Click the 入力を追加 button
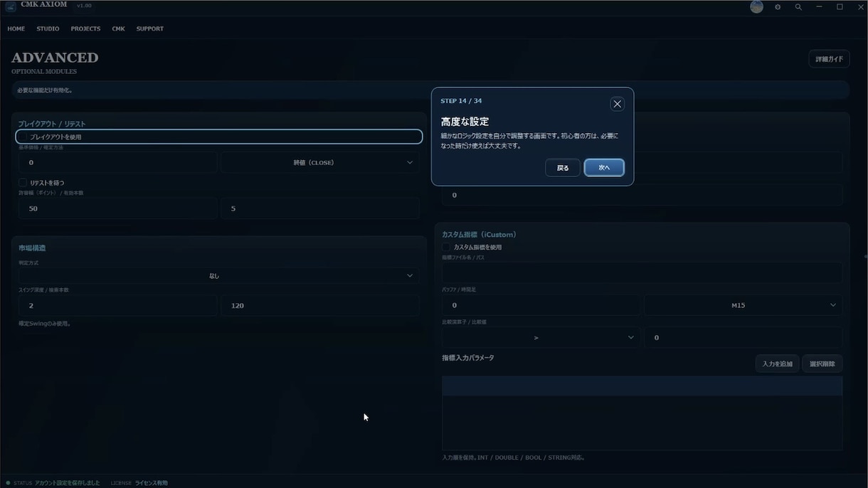Viewport: 868px width, 488px height. point(777,364)
